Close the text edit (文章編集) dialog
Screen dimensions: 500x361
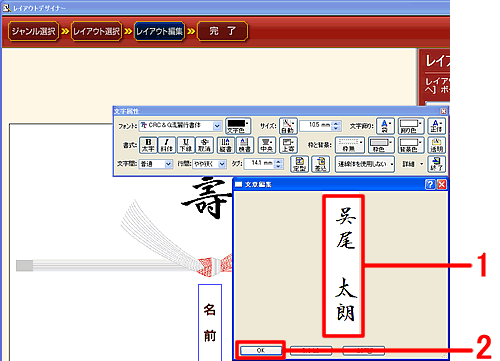point(442,184)
